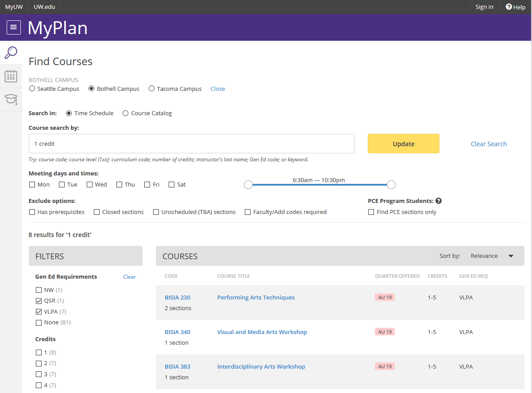The image size is (532, 393).
Task: Uncheck the QSR Gen Ed filter
Action: click(39, 301)
